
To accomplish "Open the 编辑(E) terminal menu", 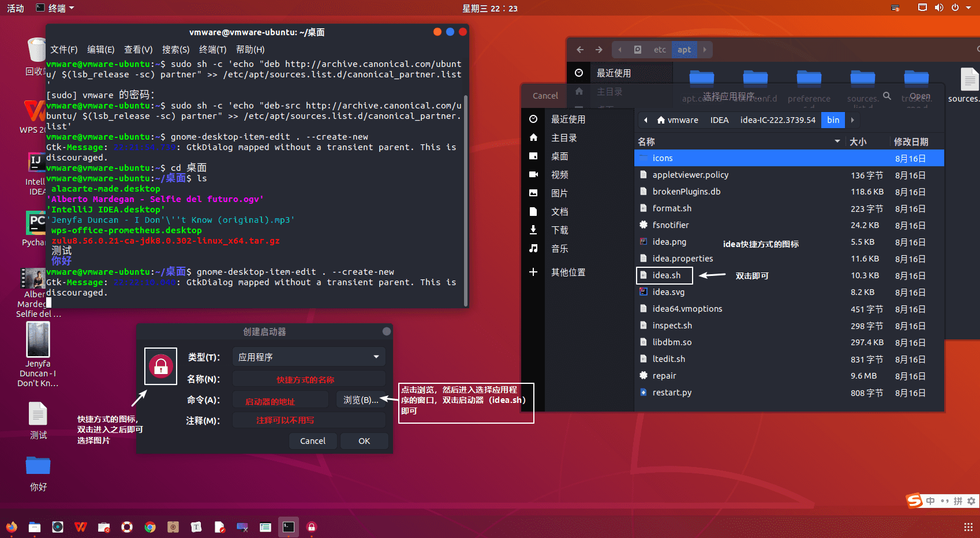I will pyautogui.click(x=100, y=50).
